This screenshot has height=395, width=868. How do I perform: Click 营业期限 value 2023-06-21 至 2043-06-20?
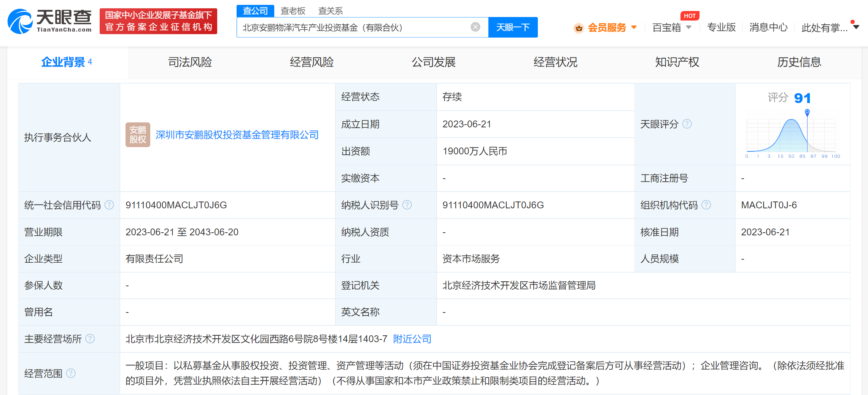182,232
